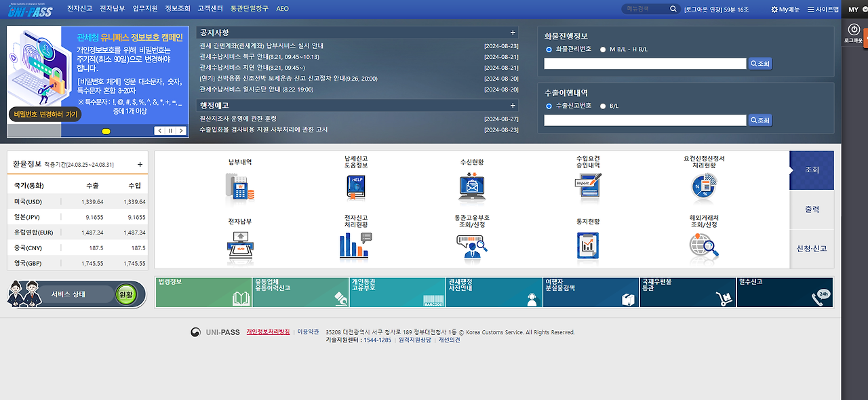Open the AEO top menu
868x400 pixels.
click(282, 9)
